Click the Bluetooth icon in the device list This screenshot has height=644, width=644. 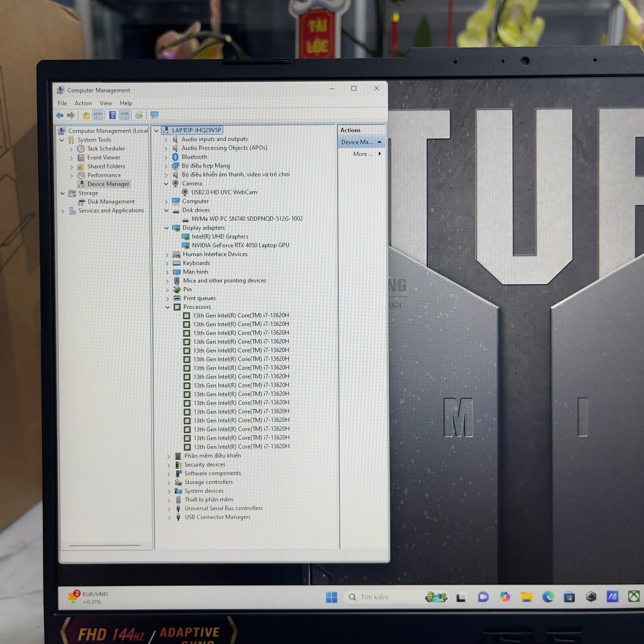tap(175, 157)
